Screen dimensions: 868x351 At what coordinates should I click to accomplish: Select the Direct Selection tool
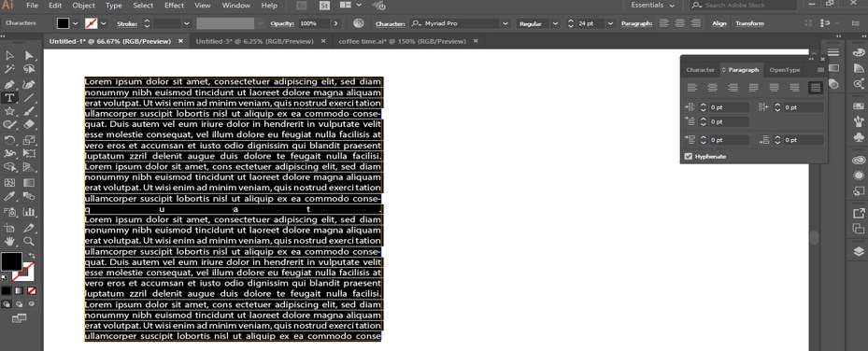pos(29,55)
